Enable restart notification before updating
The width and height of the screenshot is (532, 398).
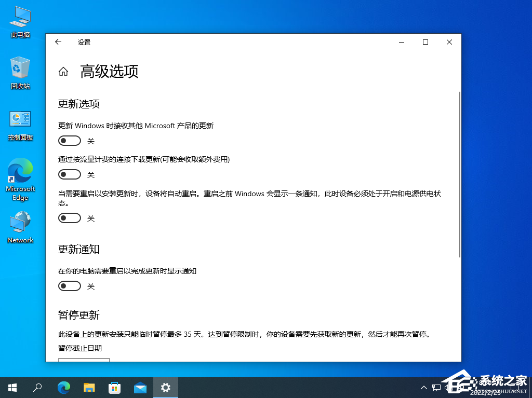[69, 218]
